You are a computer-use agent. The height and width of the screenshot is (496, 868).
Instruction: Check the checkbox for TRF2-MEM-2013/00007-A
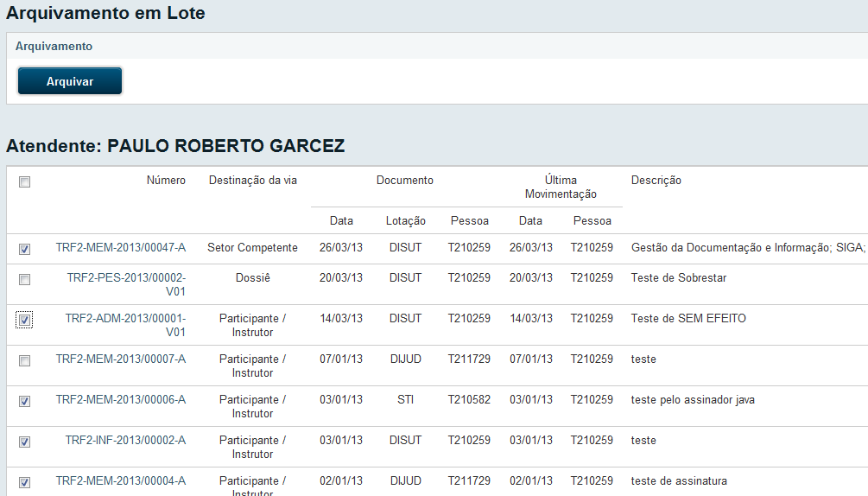[24, 361]
